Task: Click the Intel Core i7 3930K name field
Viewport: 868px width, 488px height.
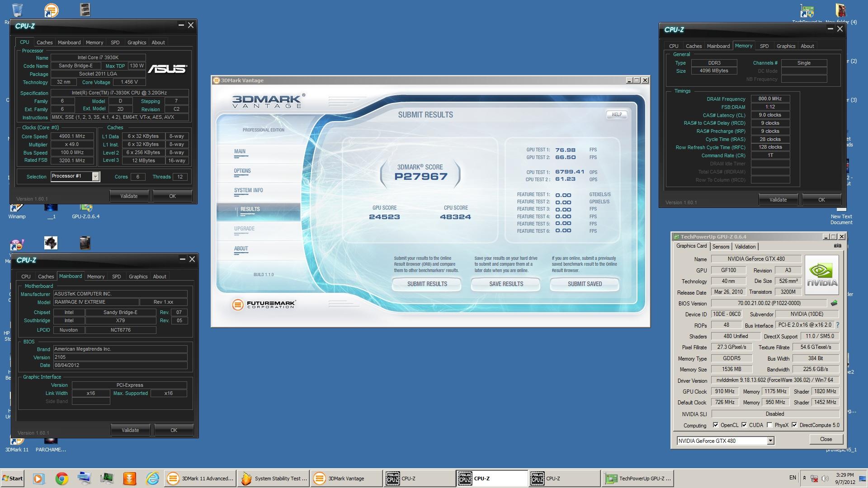Action: click(x=98, y=57)
